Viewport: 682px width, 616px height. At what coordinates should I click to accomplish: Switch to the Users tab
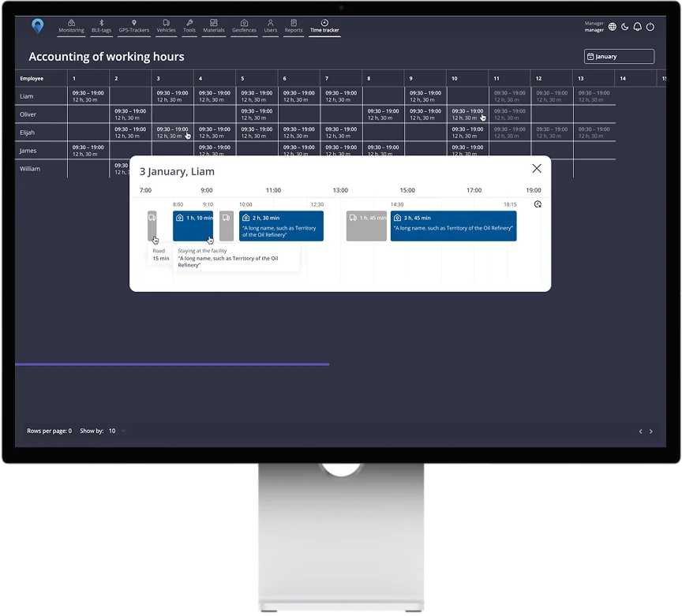pyautogui.click(x=271, y=27)
